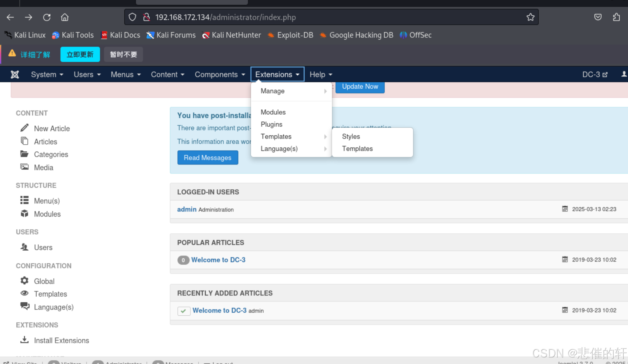Bookmark page with the star icon
This screenshot has width=628, height=364.
point(530,17)
